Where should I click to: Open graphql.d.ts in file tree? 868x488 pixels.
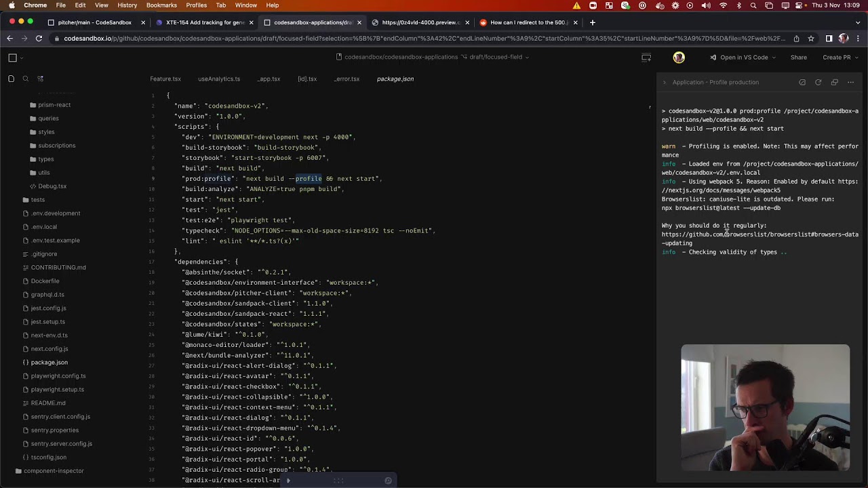47,295
